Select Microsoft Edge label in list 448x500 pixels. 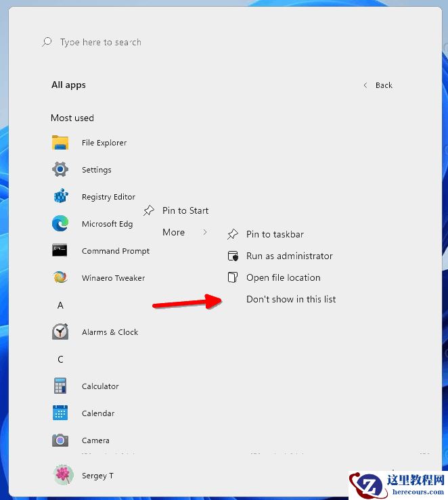click(x=107, y=224)
